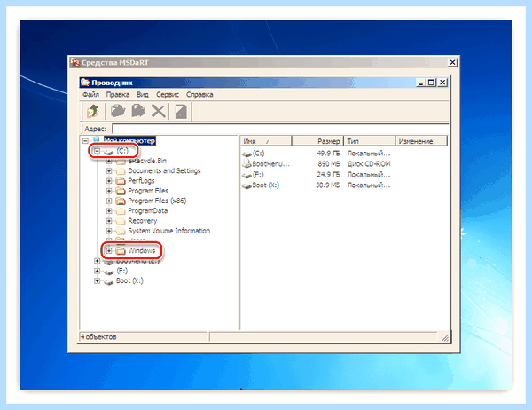Collapse the My Computer tree node
This screenshot has height=410, width=532.
click(85, 140)
